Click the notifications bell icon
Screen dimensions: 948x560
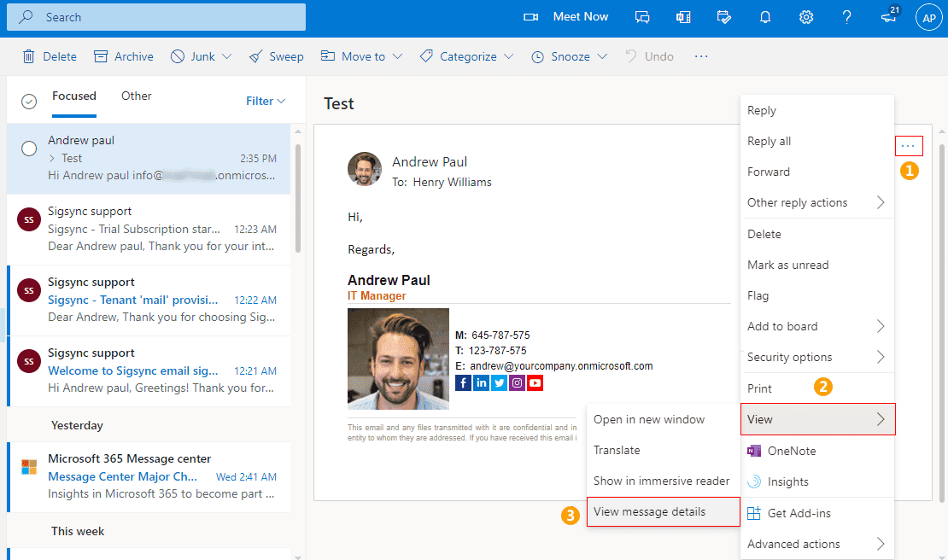click(x=766, y=17)
